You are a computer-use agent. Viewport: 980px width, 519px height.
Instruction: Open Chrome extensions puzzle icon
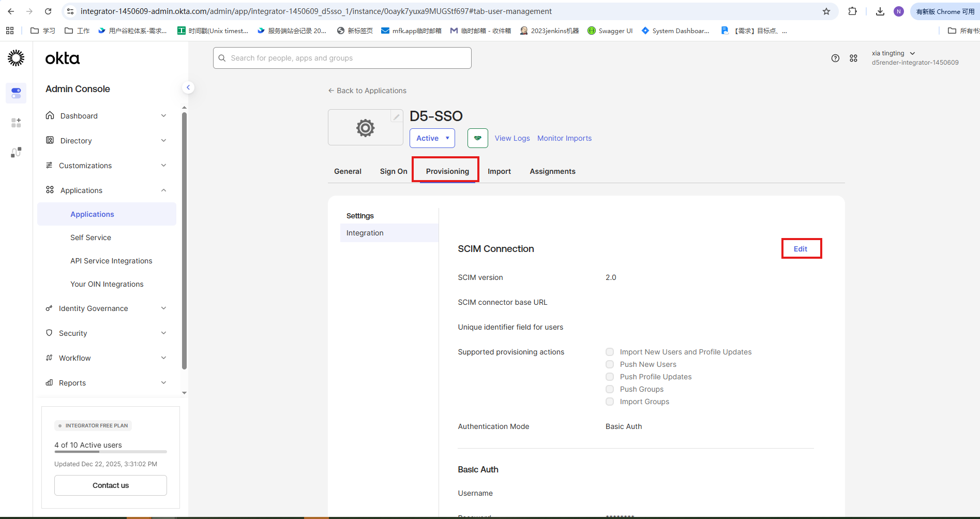[852, 11]
